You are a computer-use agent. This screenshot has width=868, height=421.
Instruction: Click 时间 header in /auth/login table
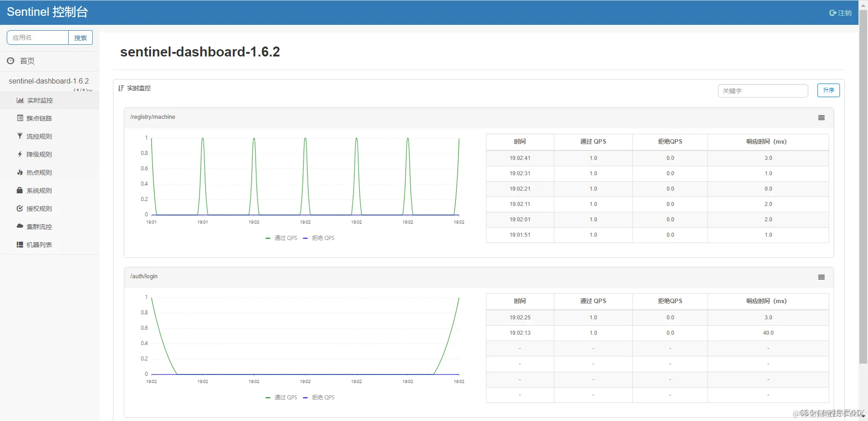tap(520, 301)
